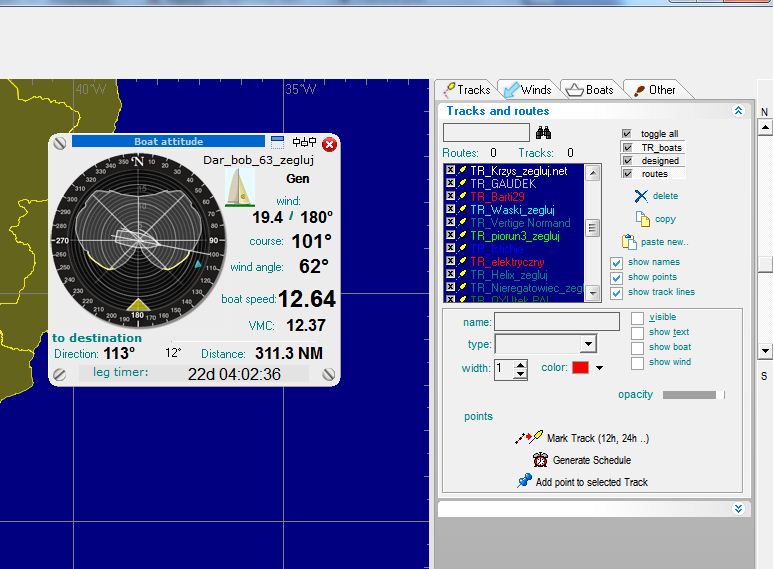Enable the show wind checkbox

point(638,362)
